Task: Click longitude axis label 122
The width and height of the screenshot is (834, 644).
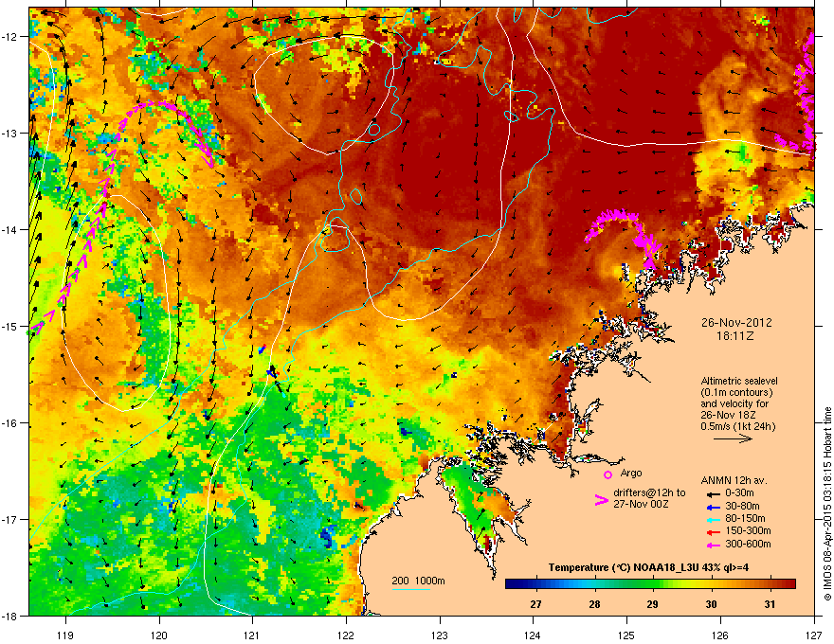Action: (346, 635)
